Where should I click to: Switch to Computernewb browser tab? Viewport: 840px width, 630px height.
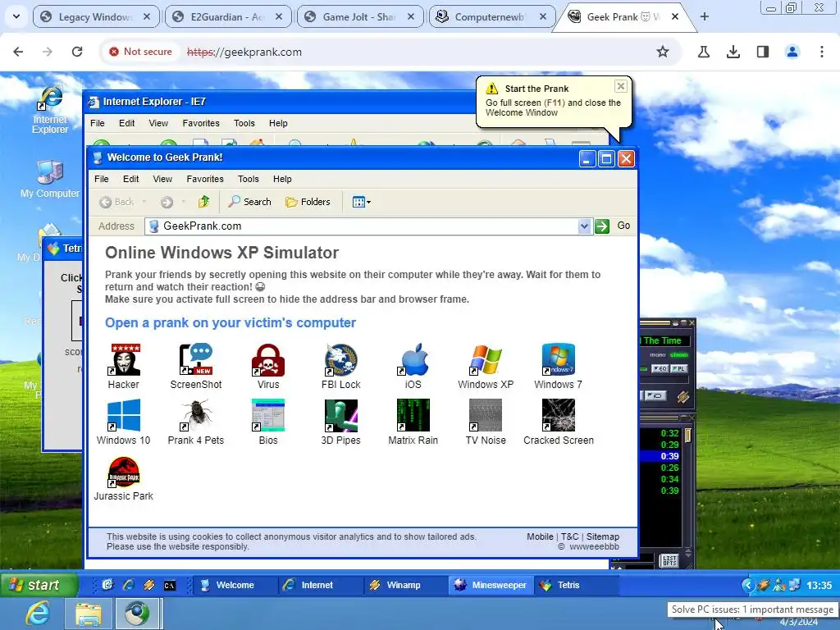click(x=492, y=17)
